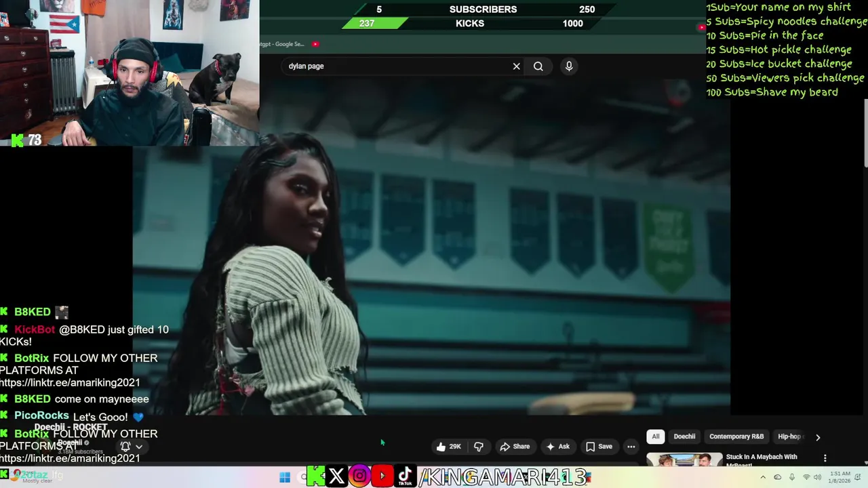Expand notification bell subscription dropdown
This screenshot has height=488, width=868.
pyautogui.click(x=132, y=446)
